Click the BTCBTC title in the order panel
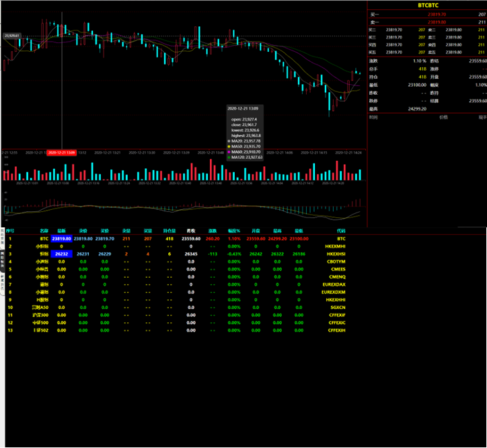 [427, 5]
